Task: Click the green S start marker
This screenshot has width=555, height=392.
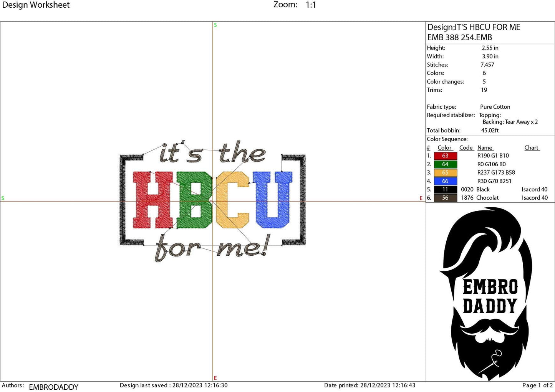Action: click(215, 25)
